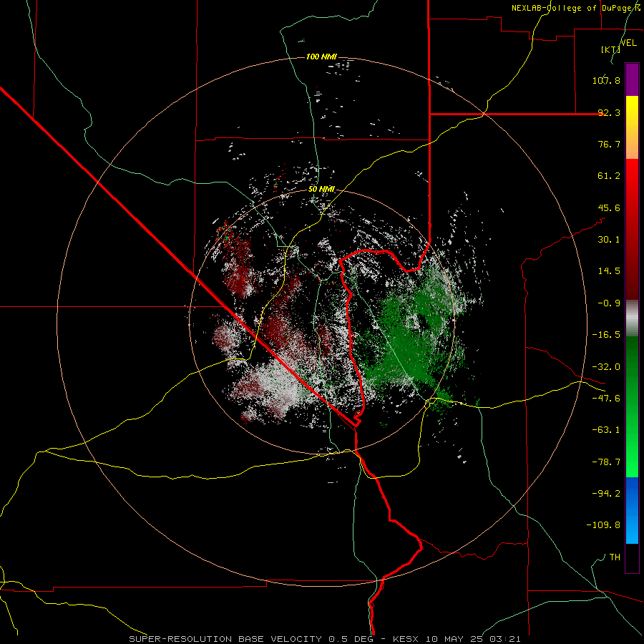
Task: Click the -47.6 legend value
Action: coord(606,399)
